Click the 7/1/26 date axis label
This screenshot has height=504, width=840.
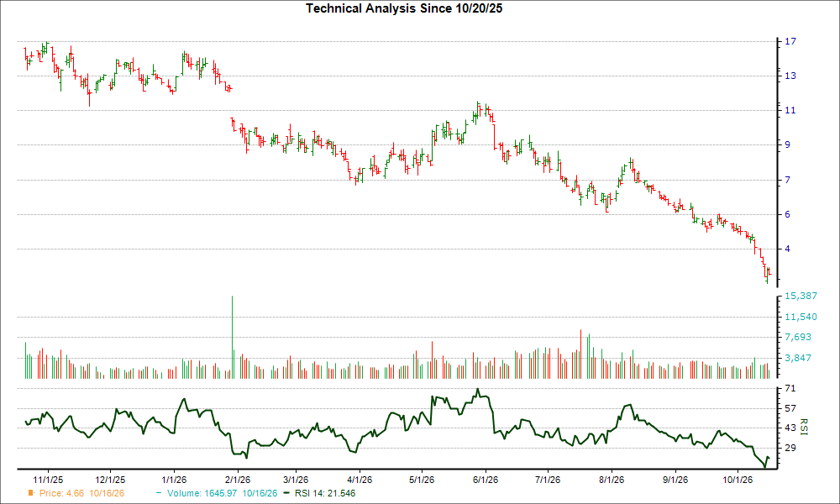(548, 480)
